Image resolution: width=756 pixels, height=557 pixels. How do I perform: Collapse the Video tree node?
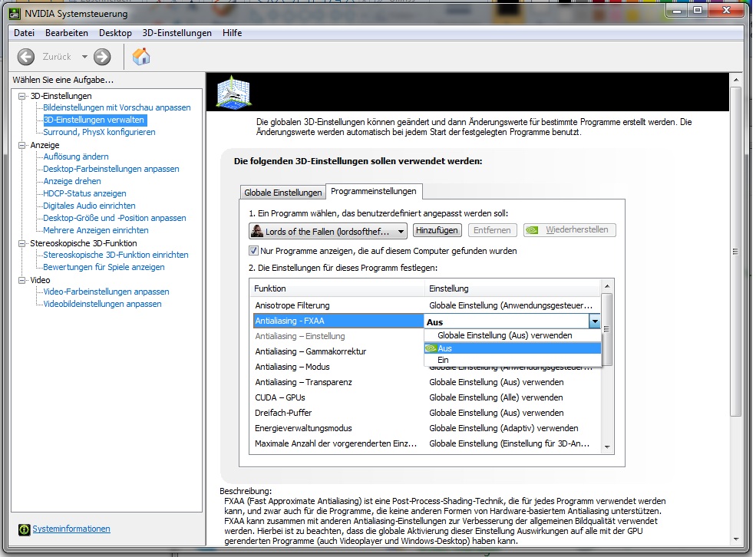21,280
